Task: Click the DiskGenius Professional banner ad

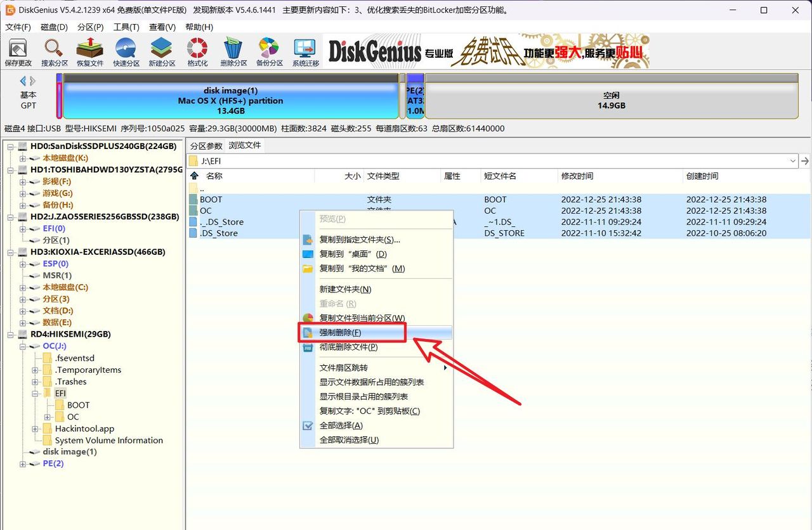Action: point(487,51)
